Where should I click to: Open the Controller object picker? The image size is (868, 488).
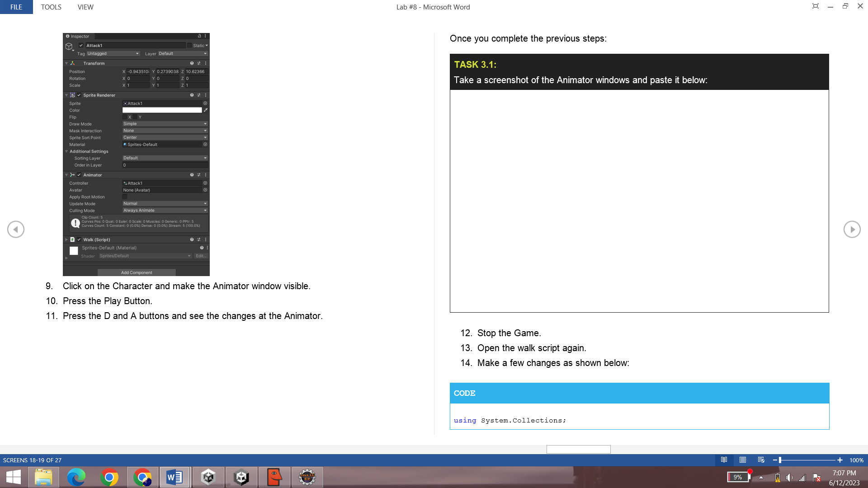205,183
